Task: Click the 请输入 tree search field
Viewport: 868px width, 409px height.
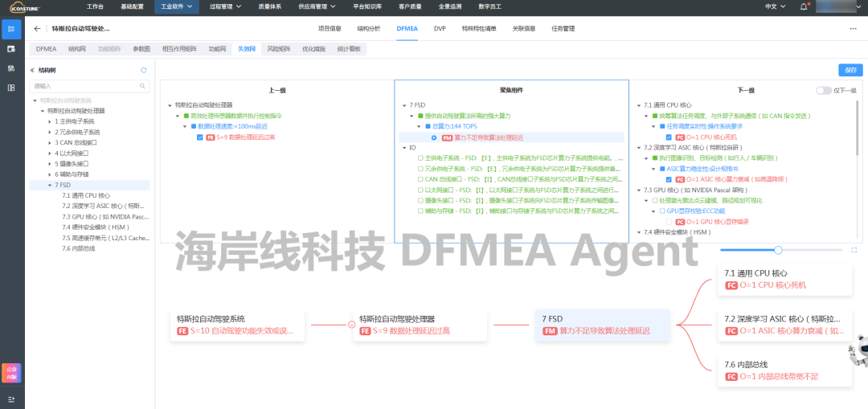Action: coord(89,86)
